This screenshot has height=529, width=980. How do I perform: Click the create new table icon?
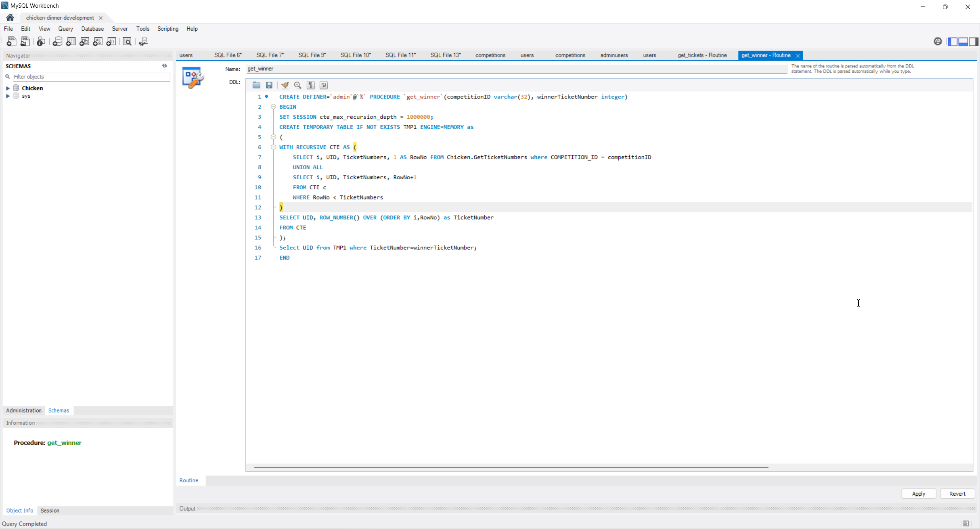[71, 41]
